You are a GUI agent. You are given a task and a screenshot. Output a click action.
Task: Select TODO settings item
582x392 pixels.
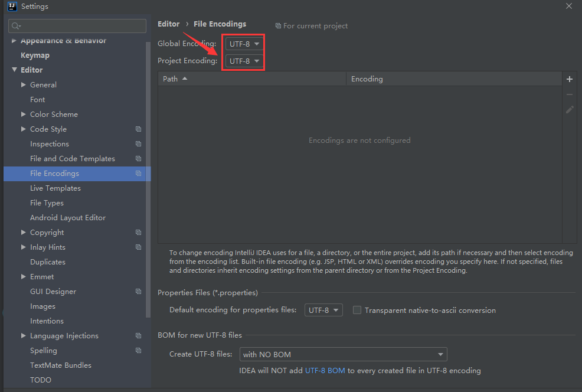[41, 380]
